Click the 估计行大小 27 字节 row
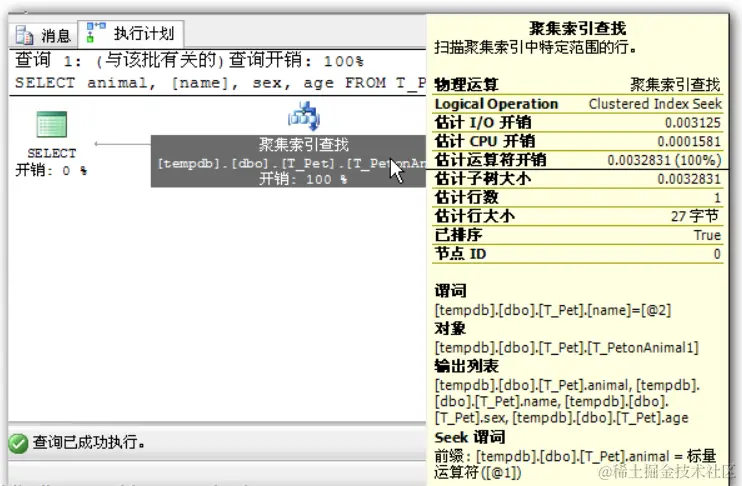This screenshot has height=486, width=742. pos(578,216)
